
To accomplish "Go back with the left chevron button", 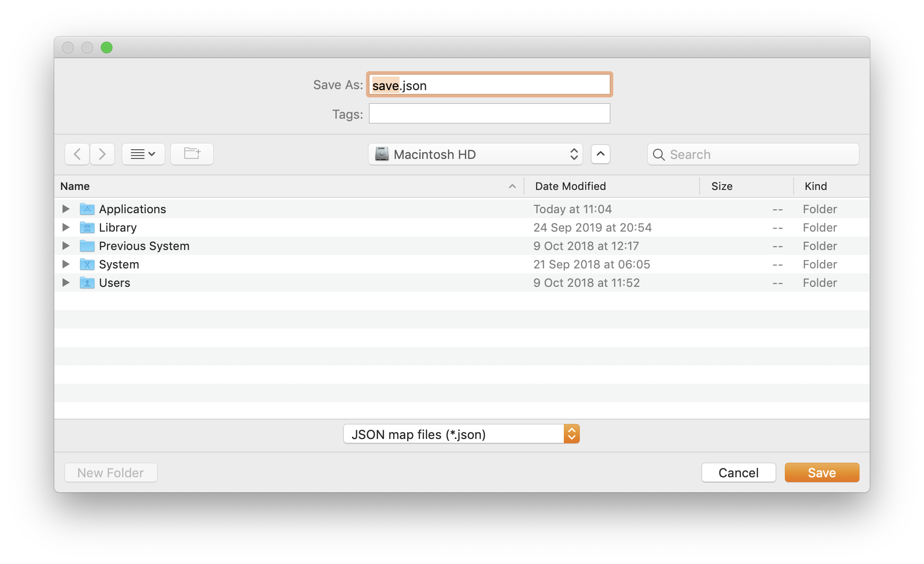I will pyautogui.click(x=77, y=154).
